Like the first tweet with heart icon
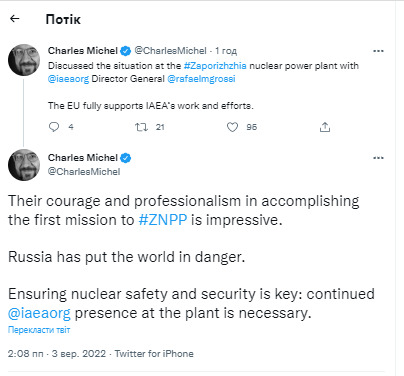The image size is (404, 376). click(x=232, y=127)
